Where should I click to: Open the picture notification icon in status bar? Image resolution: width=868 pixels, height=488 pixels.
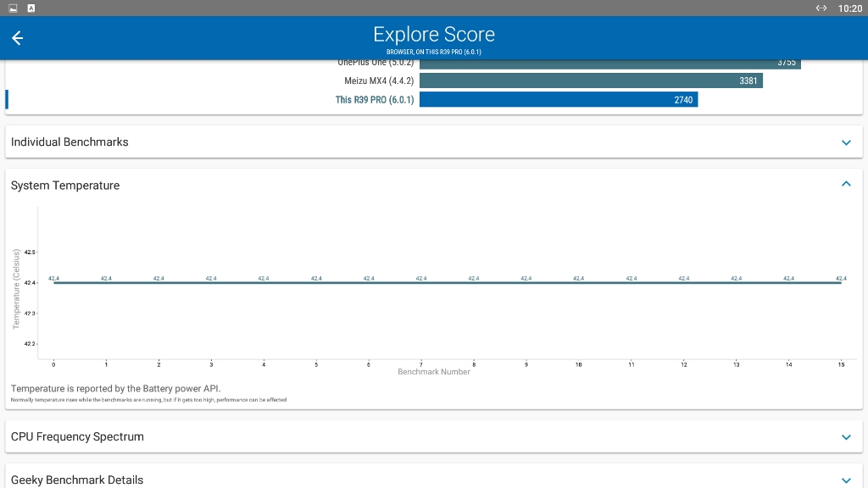pos(13,8)
